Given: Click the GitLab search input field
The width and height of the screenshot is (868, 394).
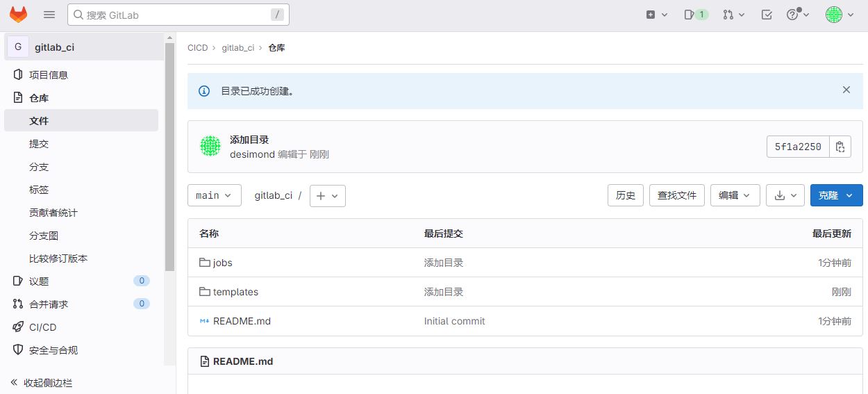Looking at the screenshot, I should pos(174,15).
